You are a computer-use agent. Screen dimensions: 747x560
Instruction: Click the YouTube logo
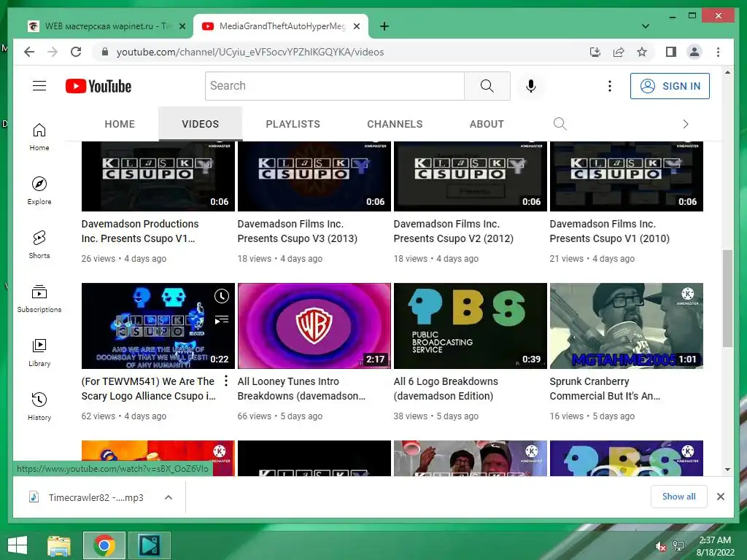pos(98,86)
